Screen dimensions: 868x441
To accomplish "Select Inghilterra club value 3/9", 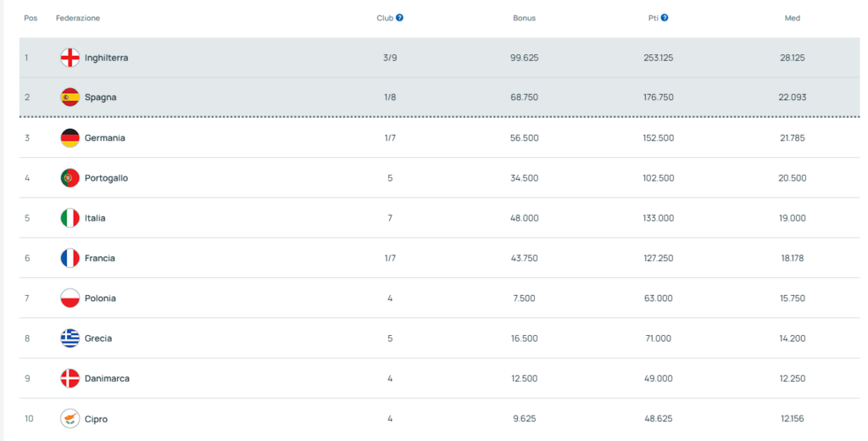I will (x=390, y=58).
